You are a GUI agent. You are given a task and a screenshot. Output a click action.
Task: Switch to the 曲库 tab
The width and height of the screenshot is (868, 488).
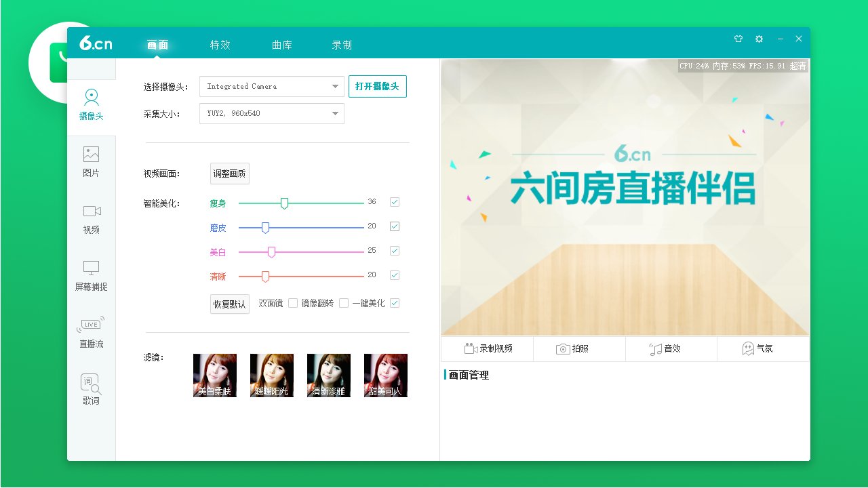tap(282, 45)
